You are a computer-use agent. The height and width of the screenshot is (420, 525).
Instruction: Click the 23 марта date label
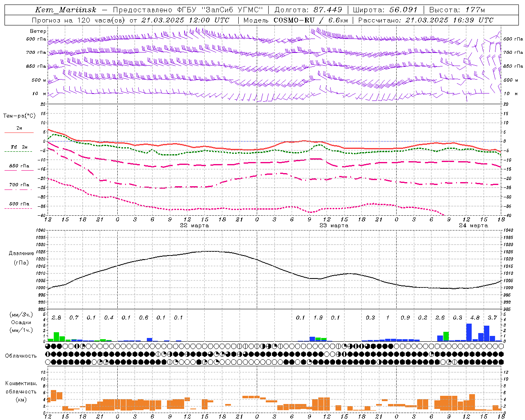pos(334,226)
